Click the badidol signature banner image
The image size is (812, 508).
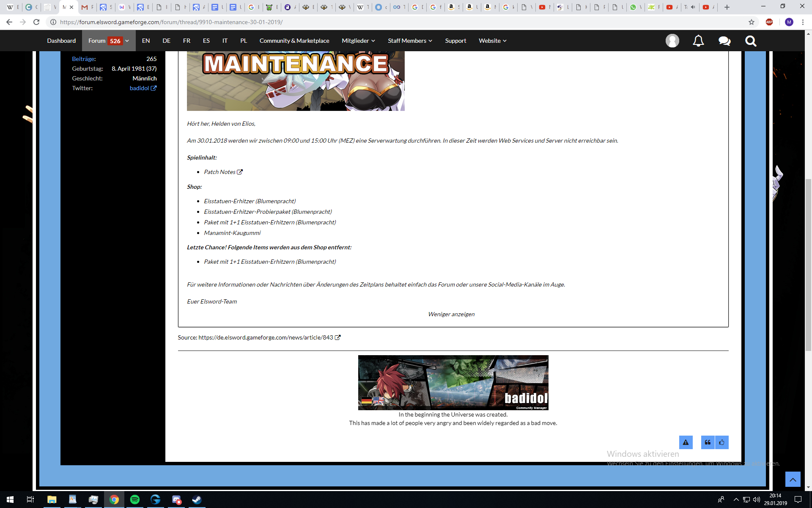453,383
